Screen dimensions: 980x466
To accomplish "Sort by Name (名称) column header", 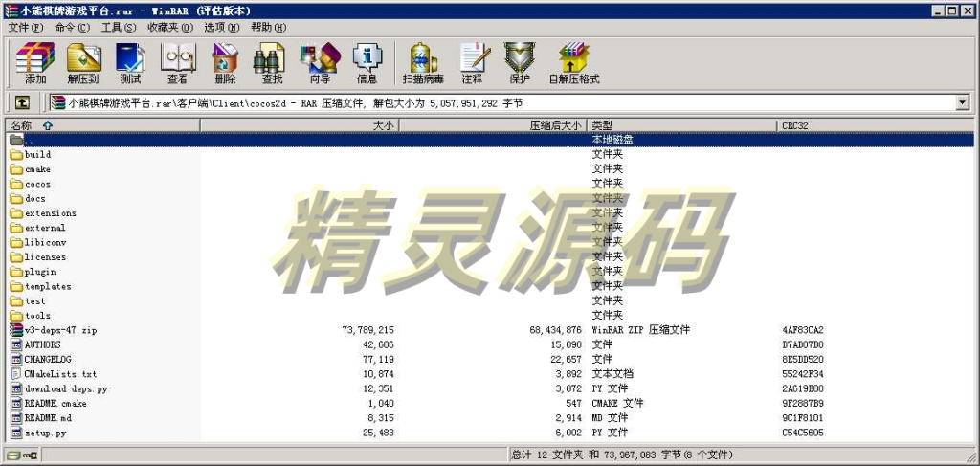I will pos(102,125).
